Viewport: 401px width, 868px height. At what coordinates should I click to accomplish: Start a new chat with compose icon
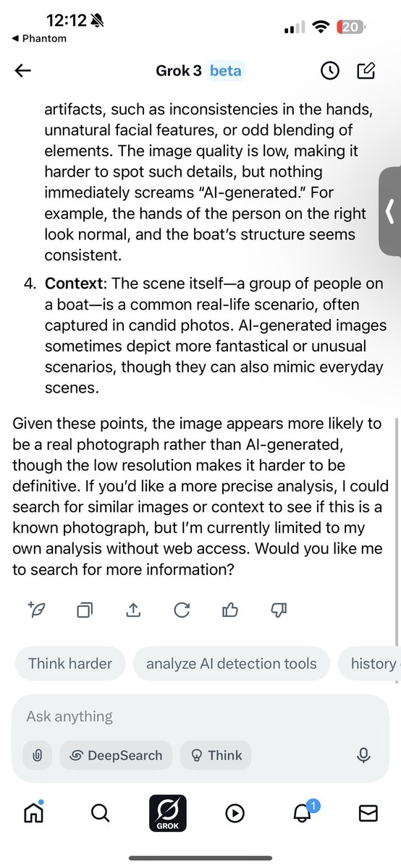click(367, 71)
